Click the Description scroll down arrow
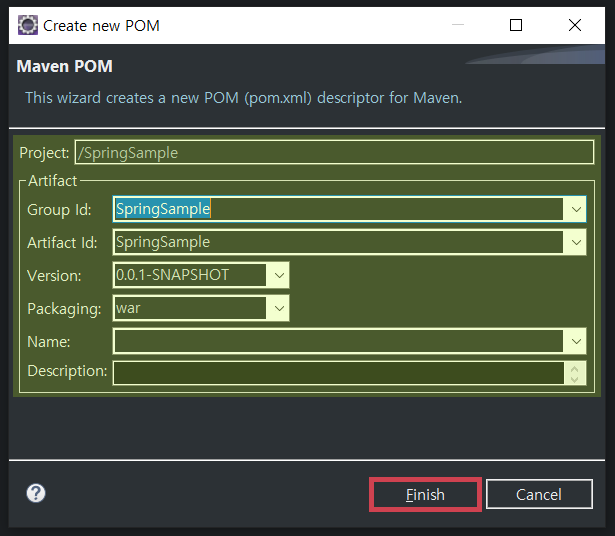615x536 pixels. [575, 379]
